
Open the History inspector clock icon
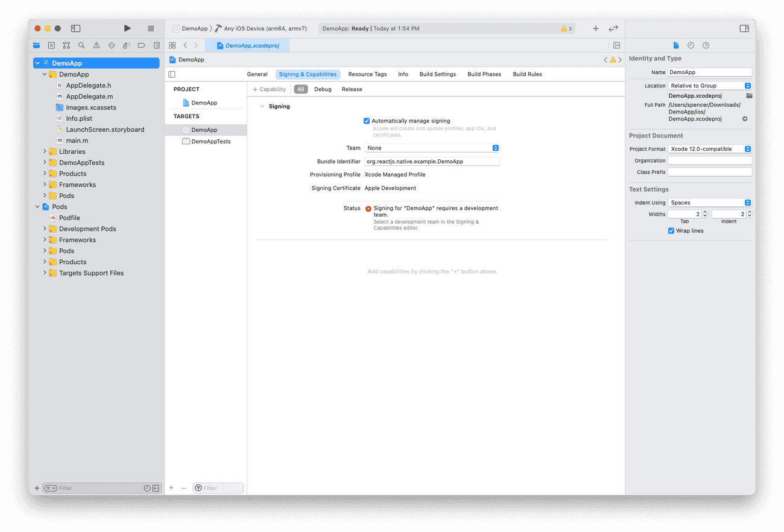click(x=691, y=45)
